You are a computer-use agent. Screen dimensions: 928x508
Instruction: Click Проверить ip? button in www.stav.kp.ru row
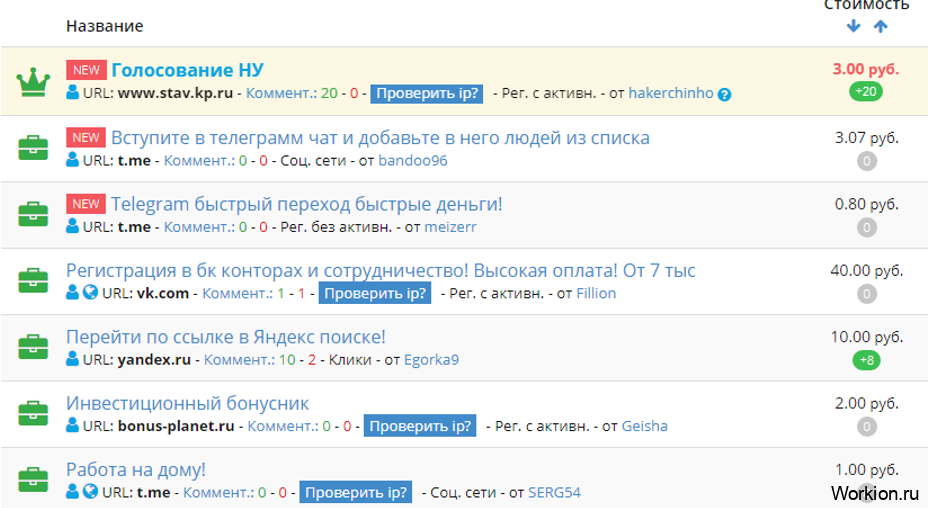click(427, 94)
